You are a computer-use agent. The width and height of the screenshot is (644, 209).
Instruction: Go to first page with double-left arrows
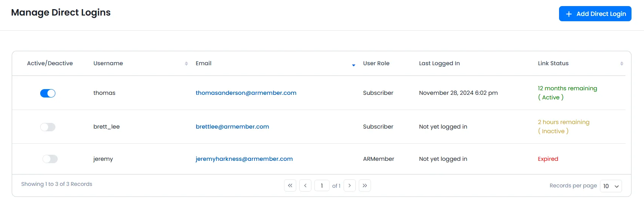[x=290, y=185]
